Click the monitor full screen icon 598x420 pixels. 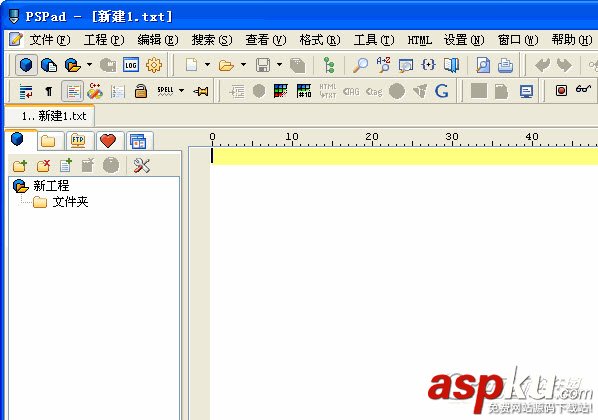coord(527,92)
